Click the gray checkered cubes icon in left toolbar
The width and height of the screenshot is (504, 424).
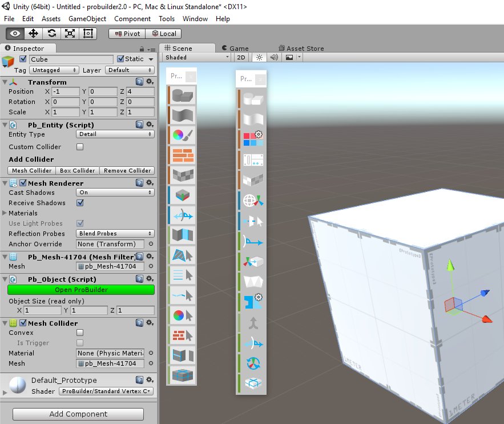[x=183, y=175]
